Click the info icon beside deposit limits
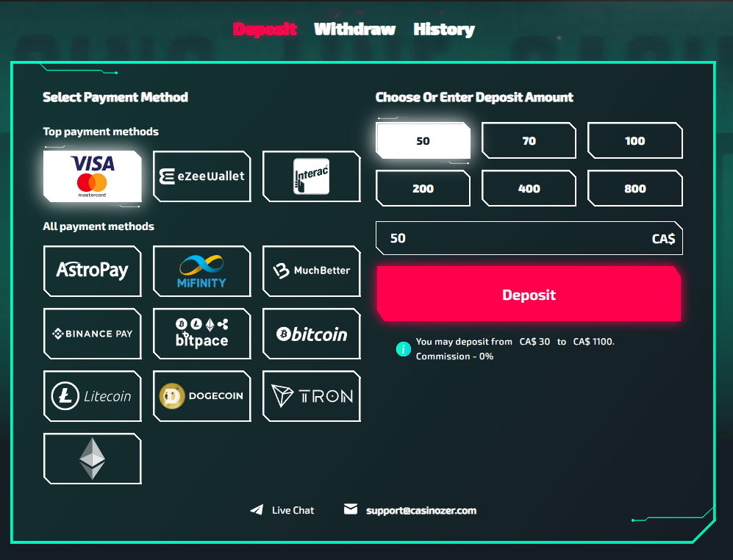The height and width of the screenshot is (560, 733). click(x=404, y=349)
